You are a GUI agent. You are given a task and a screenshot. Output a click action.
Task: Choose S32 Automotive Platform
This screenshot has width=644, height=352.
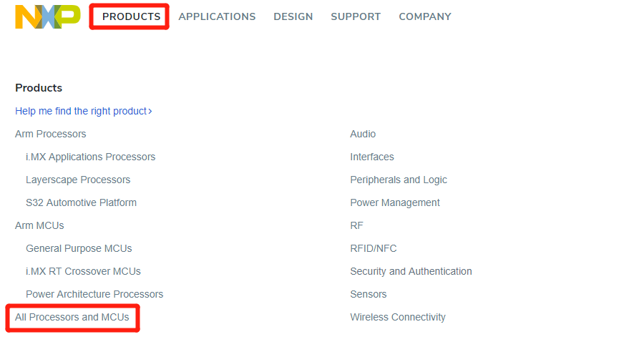pos(81,203)
